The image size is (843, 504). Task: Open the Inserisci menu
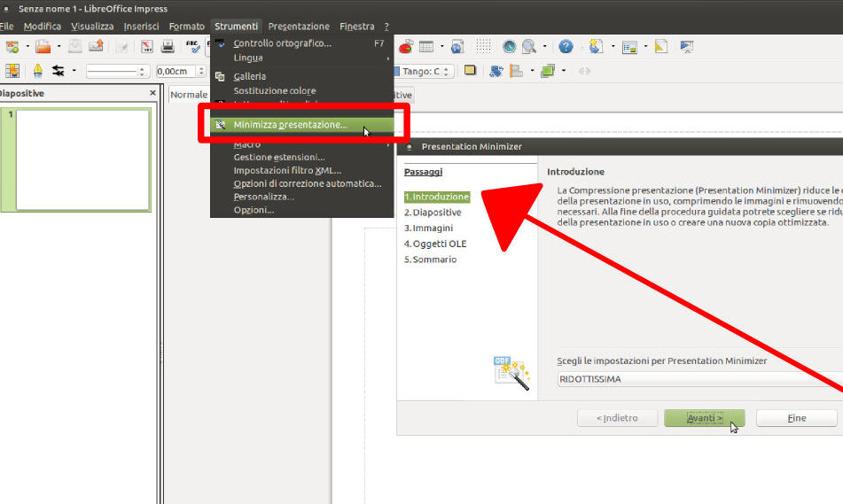(142, 27)
